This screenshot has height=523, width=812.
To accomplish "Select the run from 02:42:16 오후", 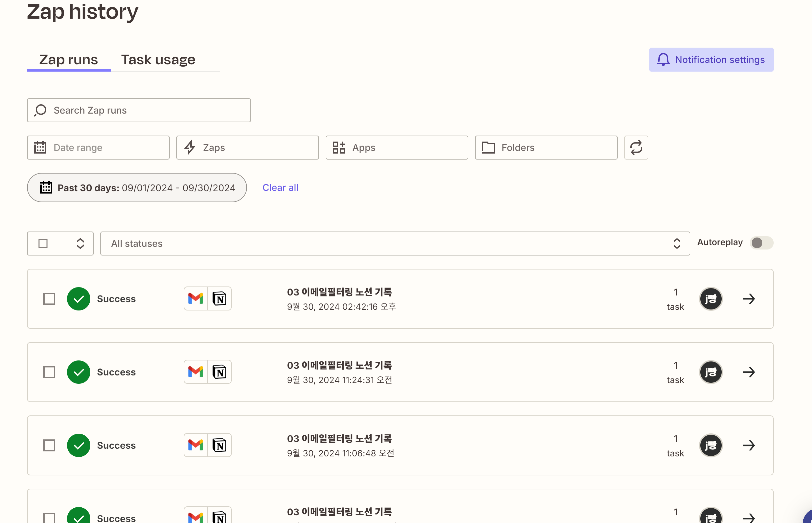I will click(x=49, y=299).
